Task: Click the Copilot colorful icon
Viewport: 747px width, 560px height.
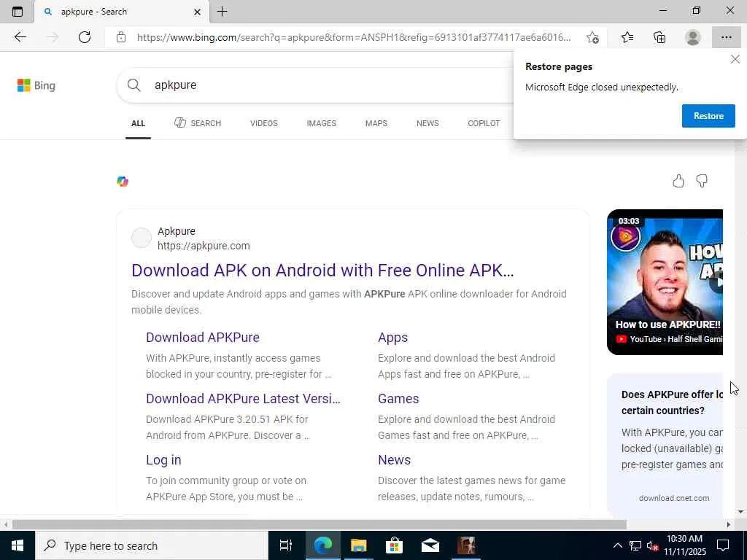Action: pyautogui.click(x=123, y=182)
